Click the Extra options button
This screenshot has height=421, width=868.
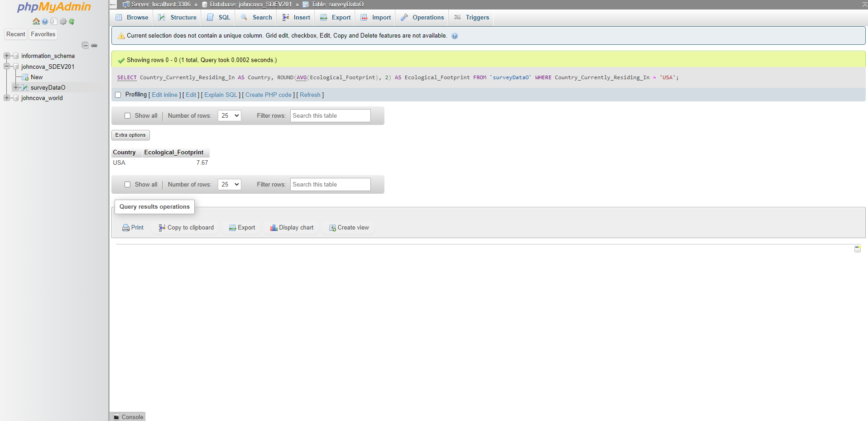click(x=130, y=135)
